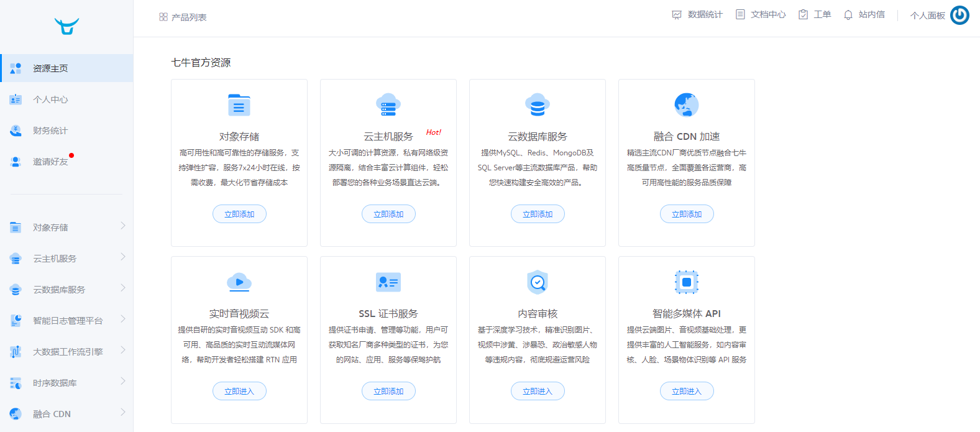Image resolution: width=980 pixels, height=432 pixels.
Task: Expand the 智能日志管理平台 chevron
Action: point(123,319)
